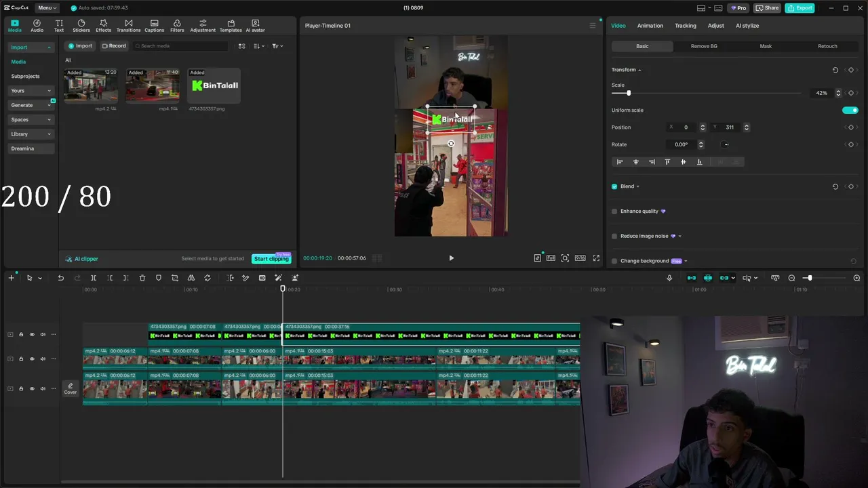Viewport: 868px width, 488px height.
Task: Open the Filters panel
Action: click(177, 26)
